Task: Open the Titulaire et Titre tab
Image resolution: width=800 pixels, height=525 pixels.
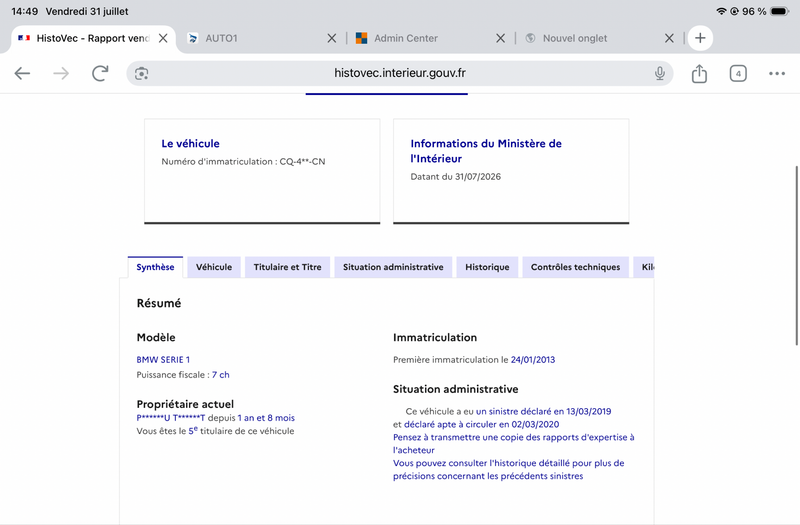Action: click(287, 267)
